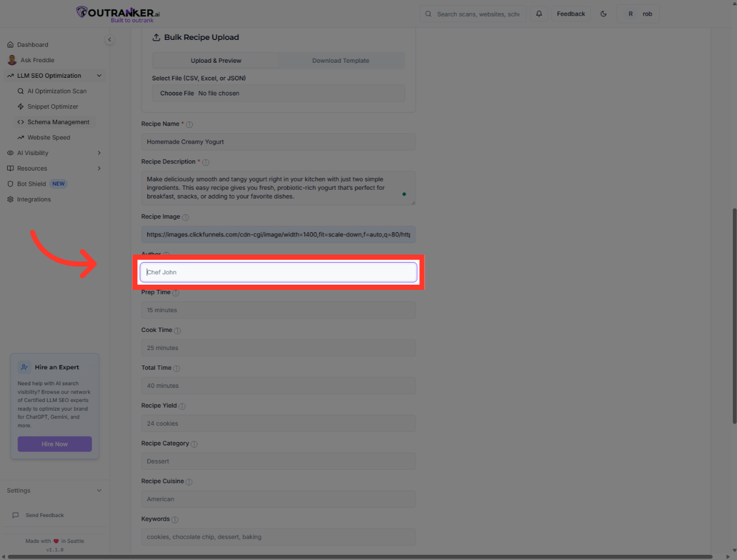Collapse LLM SEO Optimization section

coord(55,76)
